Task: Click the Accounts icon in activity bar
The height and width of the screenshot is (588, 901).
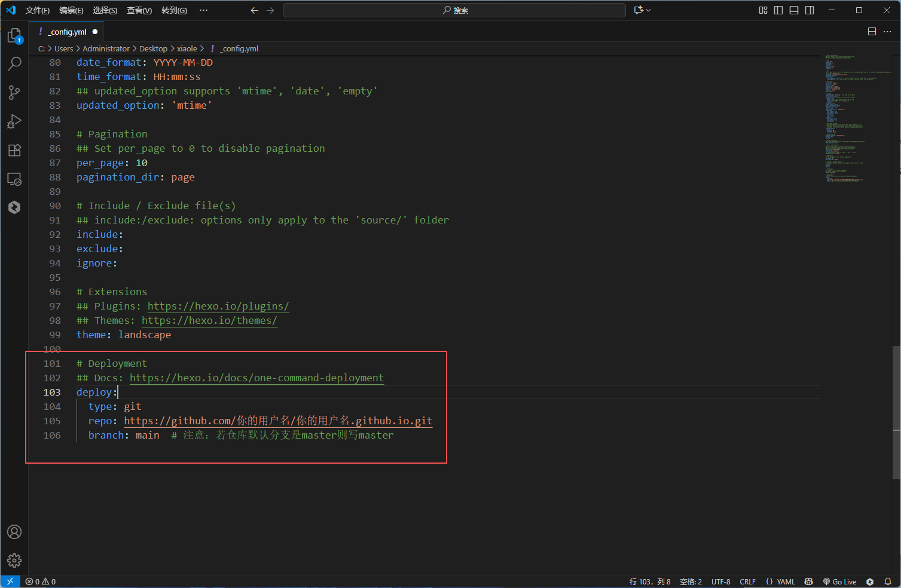Action: (14, 532)
